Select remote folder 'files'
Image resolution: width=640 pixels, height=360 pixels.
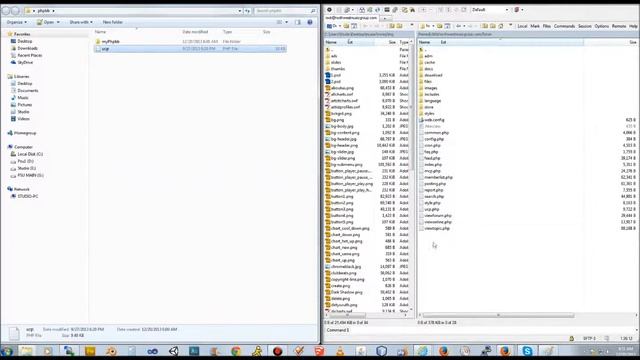point(427,82)
